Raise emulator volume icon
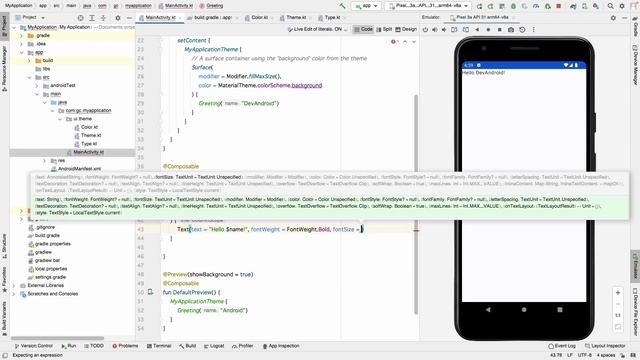 (434, 30)
